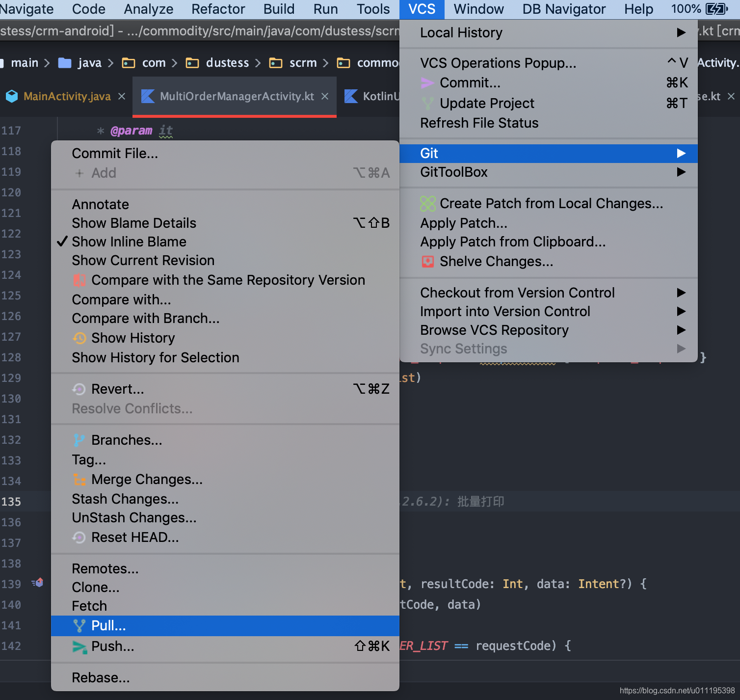Screen dimensions: 740x700
Task: Click the Create Patch from Local Changes icon
Action: 427,203
